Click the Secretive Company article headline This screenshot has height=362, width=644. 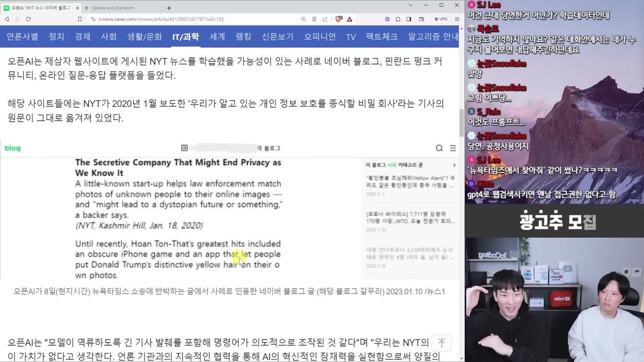coord(178,168)
